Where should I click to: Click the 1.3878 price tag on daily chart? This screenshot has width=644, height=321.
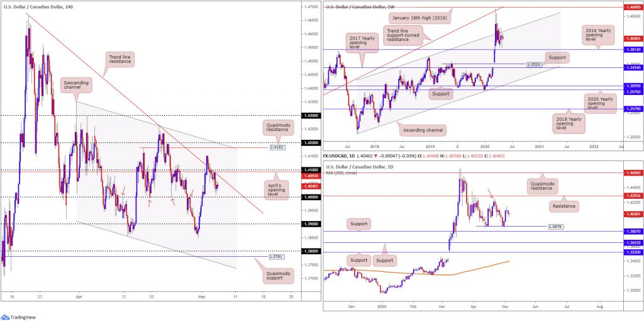tap(555, 226)
